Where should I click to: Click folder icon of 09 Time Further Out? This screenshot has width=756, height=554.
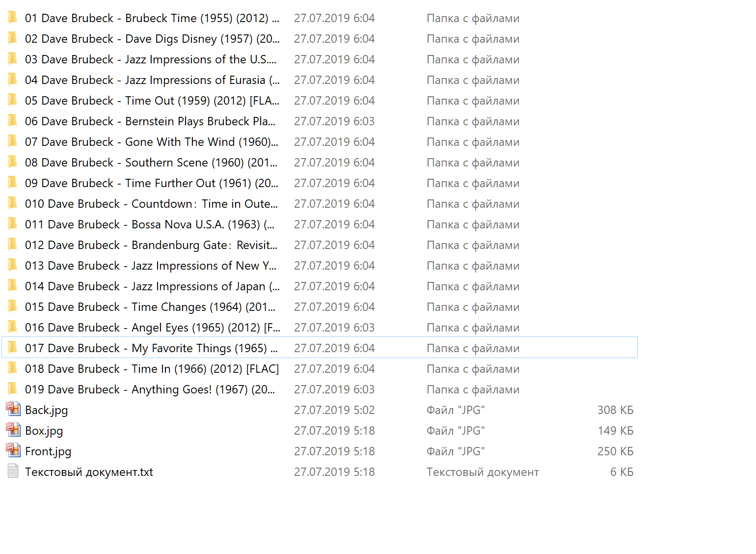(x=12, y=183)
